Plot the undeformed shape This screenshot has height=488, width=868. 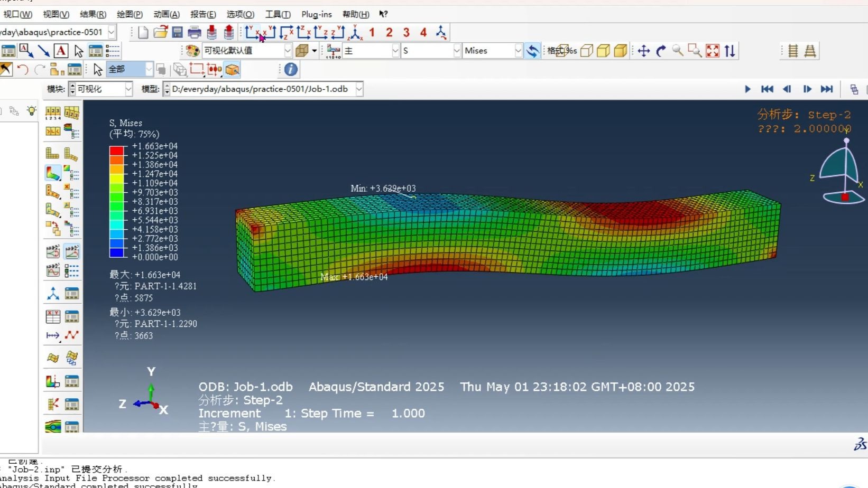coord(53,154)
